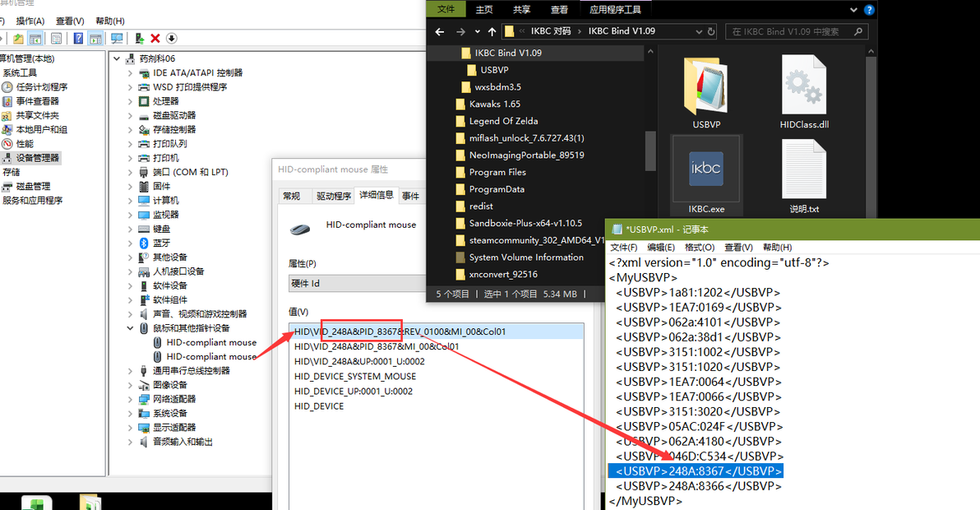Open the Explorer address bar history dropdown

tap(699, 31)
